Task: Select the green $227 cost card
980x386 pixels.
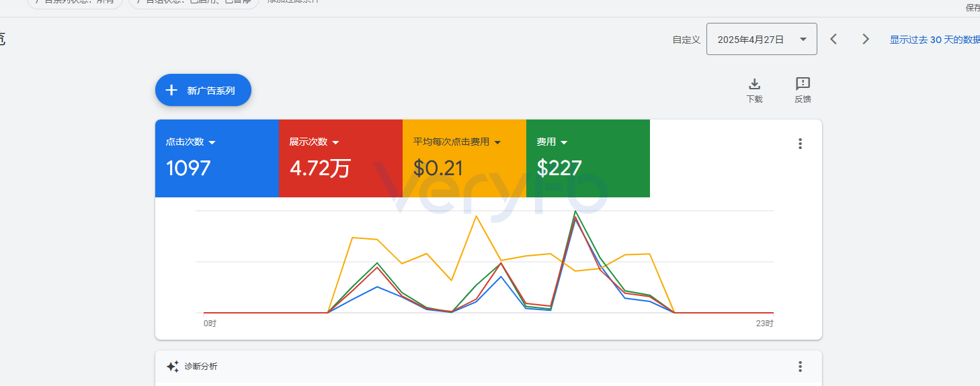Action: [x=588, y=158]
